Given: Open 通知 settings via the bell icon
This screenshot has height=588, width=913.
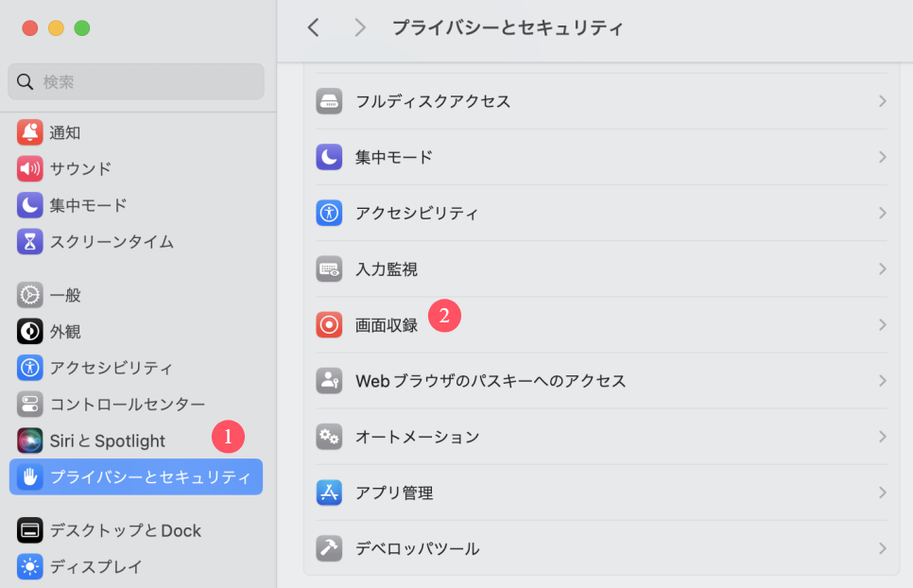Looking at the screenshot, I should [27, 132].
